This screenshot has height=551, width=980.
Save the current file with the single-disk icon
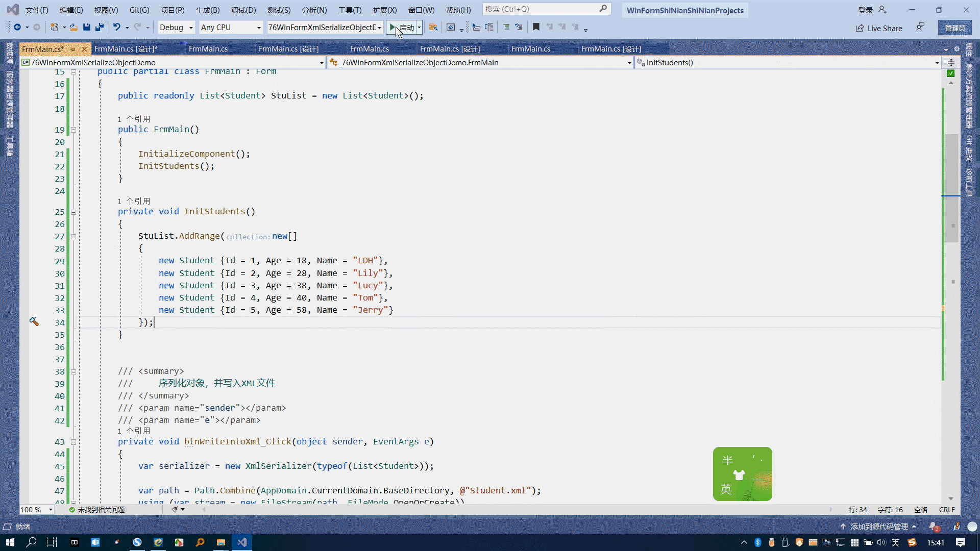87,28
